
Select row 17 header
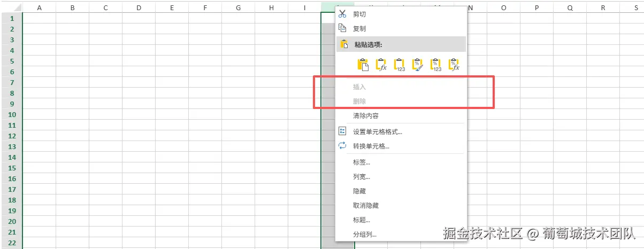pos(11,189)
